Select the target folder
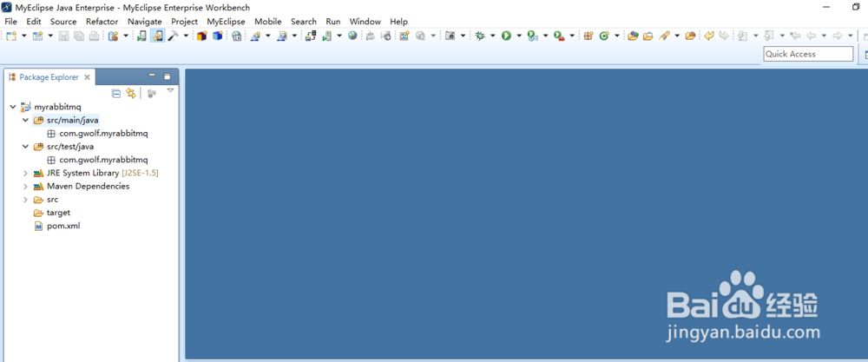Screen dimensions: 868x362 tap(58, 213)
